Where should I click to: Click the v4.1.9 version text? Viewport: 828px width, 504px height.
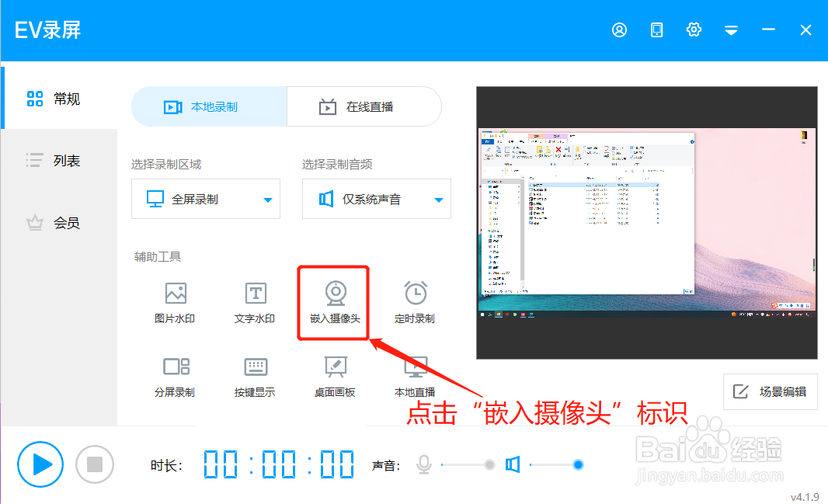(x=805, y=496)
